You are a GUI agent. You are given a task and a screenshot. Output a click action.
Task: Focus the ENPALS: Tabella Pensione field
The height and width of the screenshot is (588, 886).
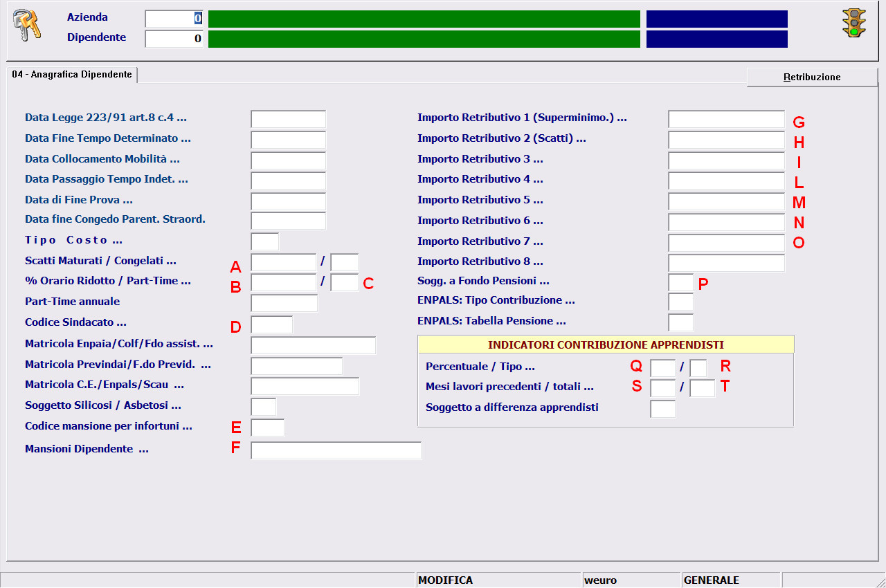pyautogui.click(x=680, y=322)
